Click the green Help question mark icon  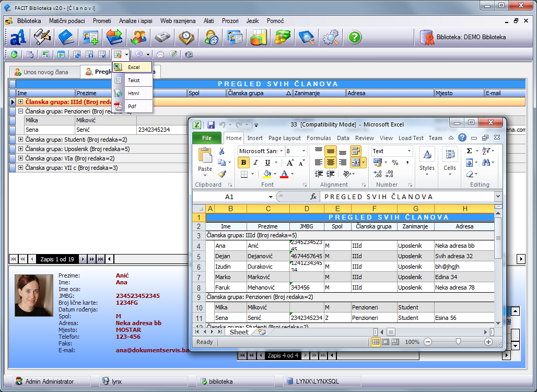point(355,37)
